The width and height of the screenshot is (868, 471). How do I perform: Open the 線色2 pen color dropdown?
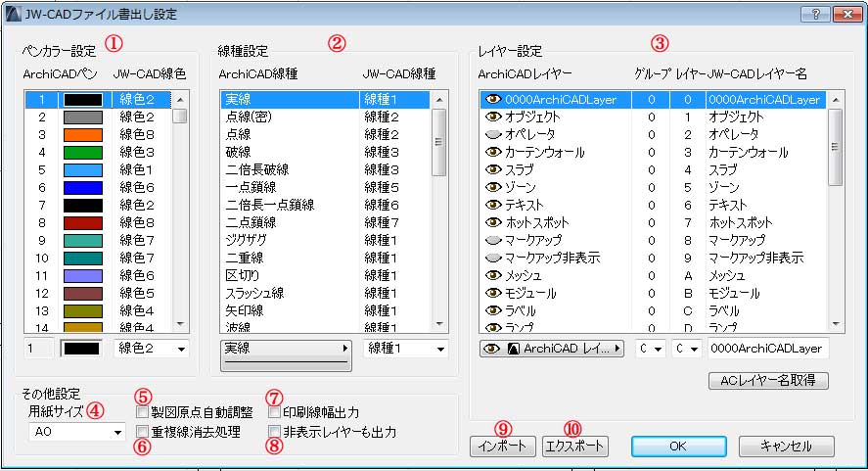[x=151, y=349]
